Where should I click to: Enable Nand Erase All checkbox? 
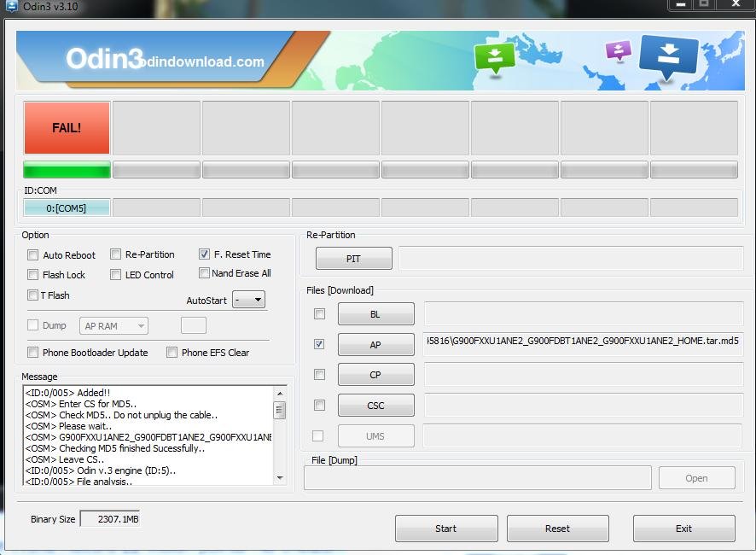pos(204,273)
